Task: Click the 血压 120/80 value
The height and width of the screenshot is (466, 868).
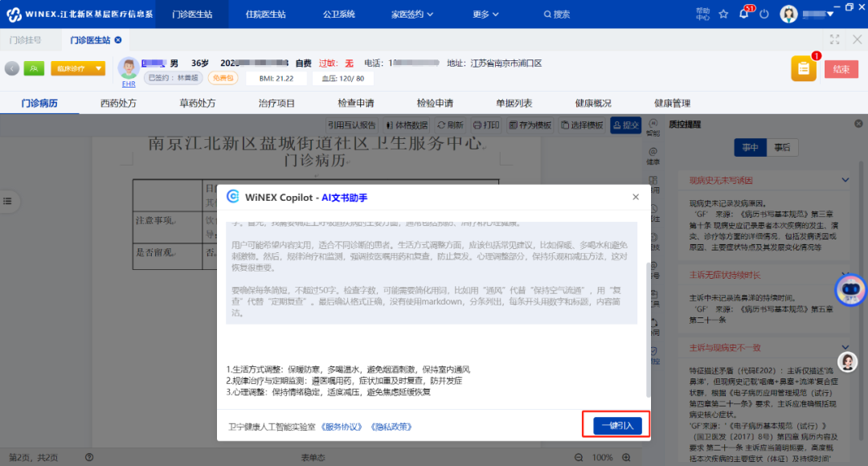Action: coord(343,79)
